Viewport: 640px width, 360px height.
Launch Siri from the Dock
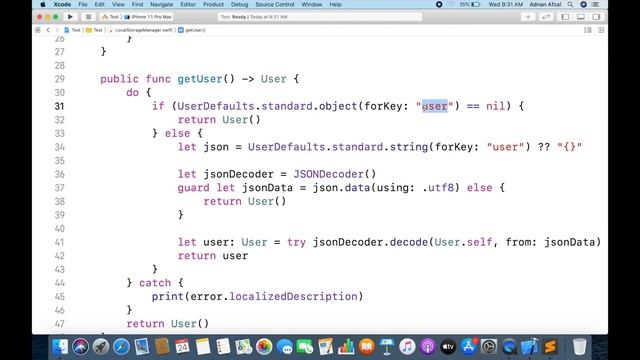pyautogui.click(x=80, y=347)
